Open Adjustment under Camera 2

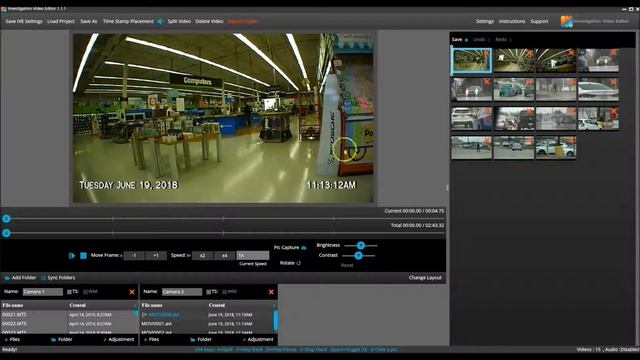click(x=258, y=339)
